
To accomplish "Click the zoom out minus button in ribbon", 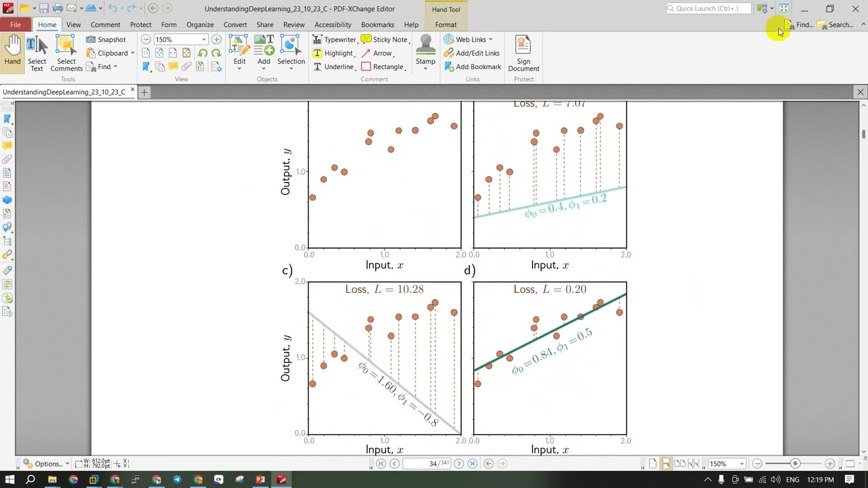I will tap(146, 40).
